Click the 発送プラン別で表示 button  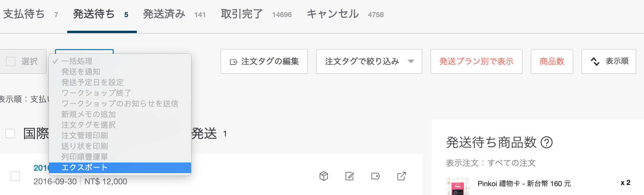tap(476, 61)
